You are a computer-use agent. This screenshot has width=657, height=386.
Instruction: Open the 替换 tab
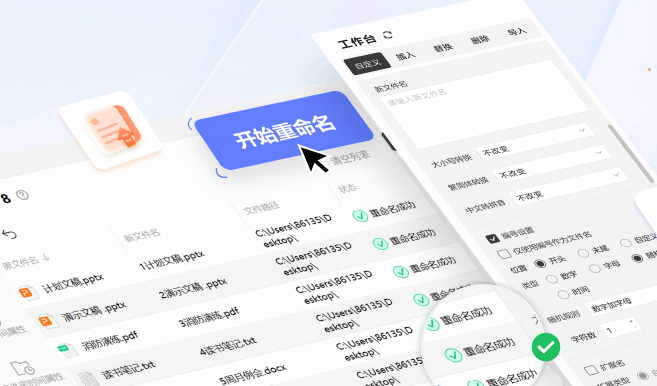[443, 47]
